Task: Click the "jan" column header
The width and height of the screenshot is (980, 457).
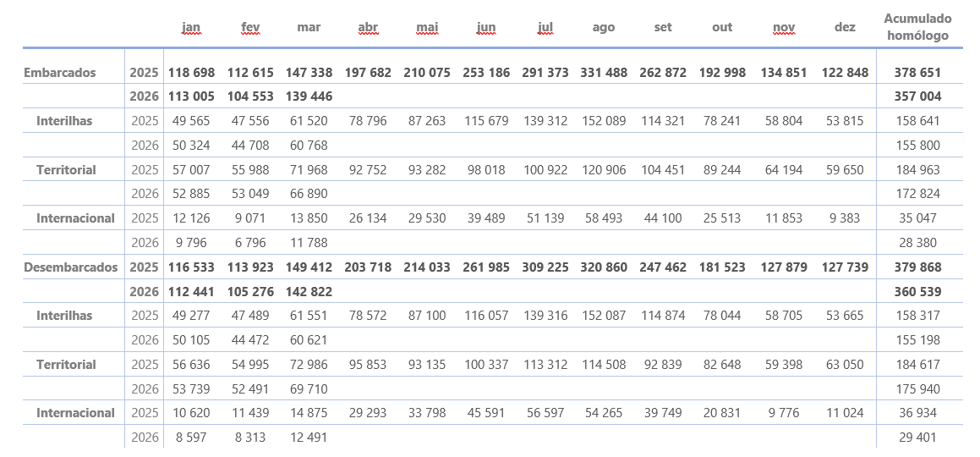Action: point(191,27)
